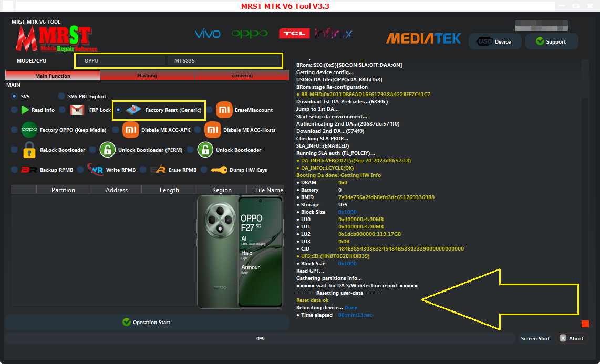Screen dimensions: 600x364
Task: Click the EraseMiaccount Mi logo icon
Action: tap(224, 110)
